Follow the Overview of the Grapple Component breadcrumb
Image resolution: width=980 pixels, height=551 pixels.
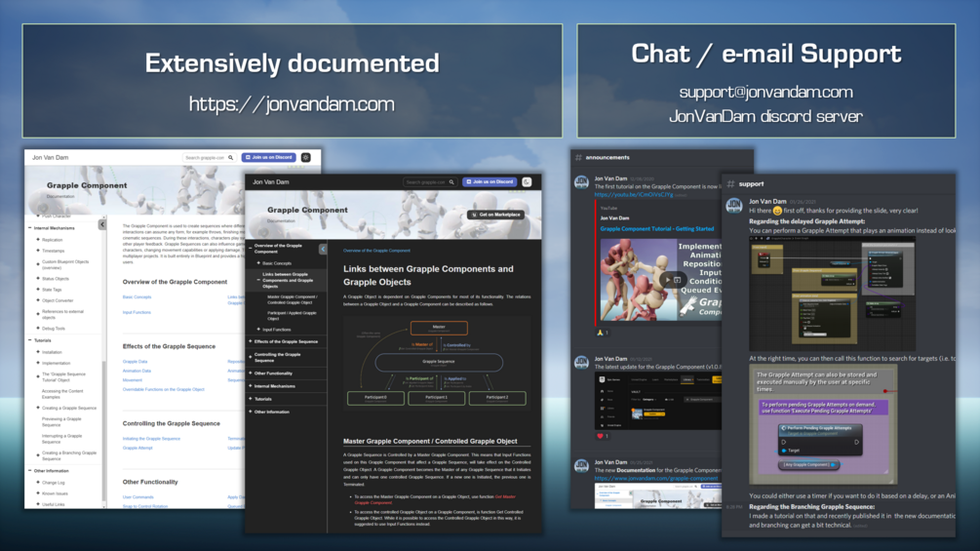click(376, 251)
